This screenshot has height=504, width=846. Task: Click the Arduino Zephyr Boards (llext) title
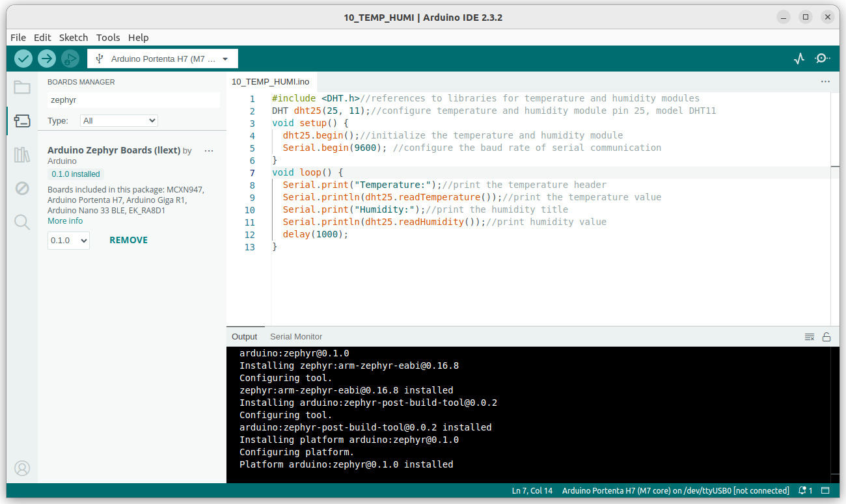click(114, 150)
